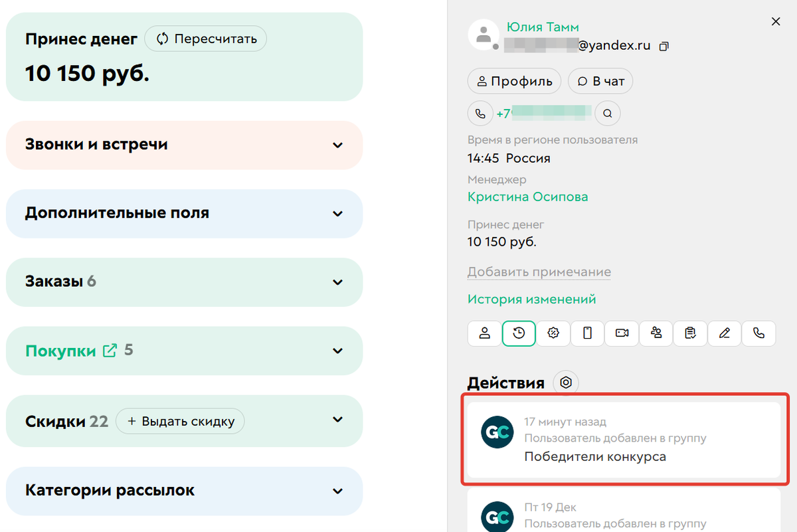Click the clipboard checklist icon
The width and height of the screenshot is (797, 532).
(691, 333)
